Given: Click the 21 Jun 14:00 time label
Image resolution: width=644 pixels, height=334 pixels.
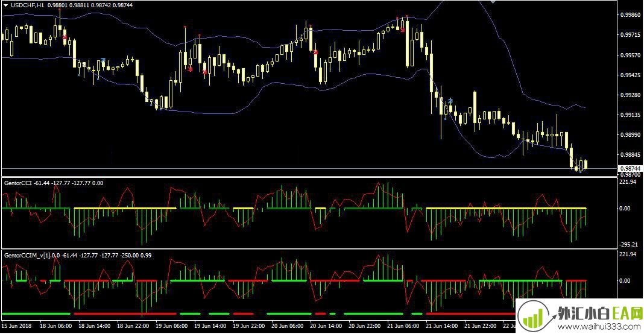Looking at the screenshot, I should [x=442, y=326].
